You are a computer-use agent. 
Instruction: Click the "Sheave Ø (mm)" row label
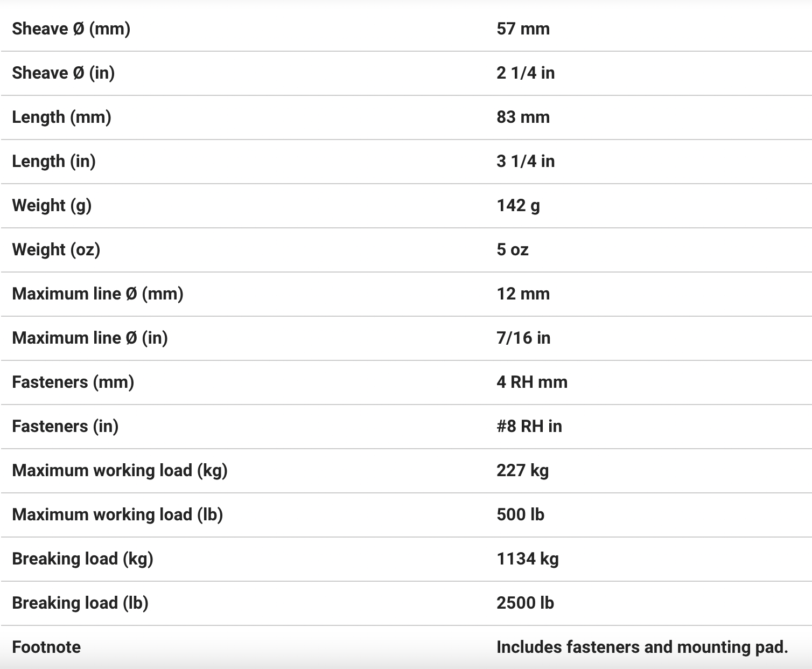coord(71,29)
